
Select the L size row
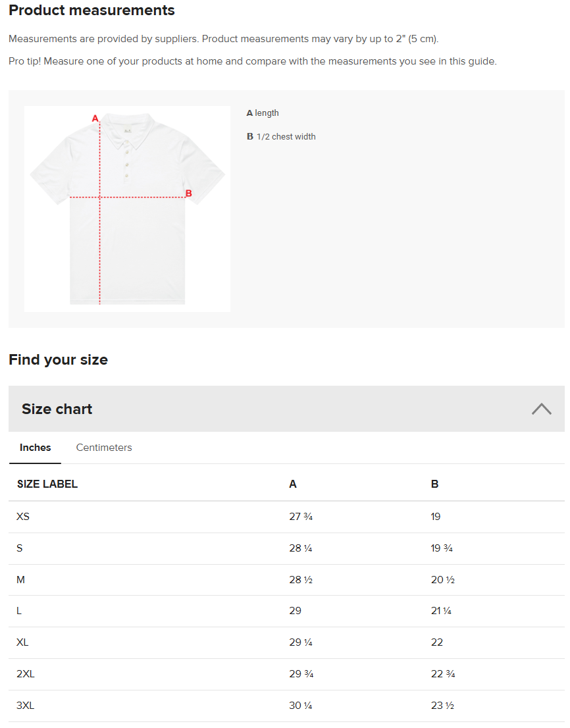click(x=19, y=611)
